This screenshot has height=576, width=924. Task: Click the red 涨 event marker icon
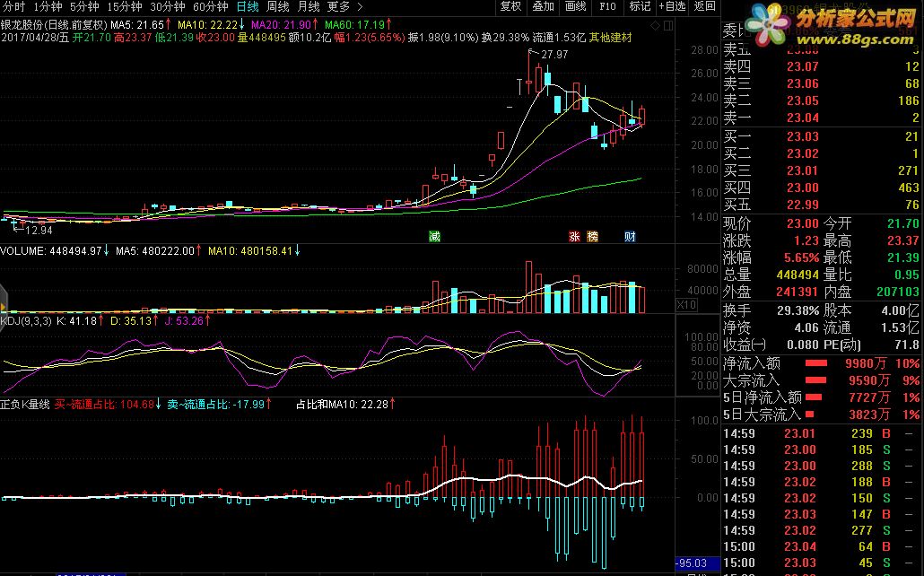pyautogui.click(x=574, y=237)
